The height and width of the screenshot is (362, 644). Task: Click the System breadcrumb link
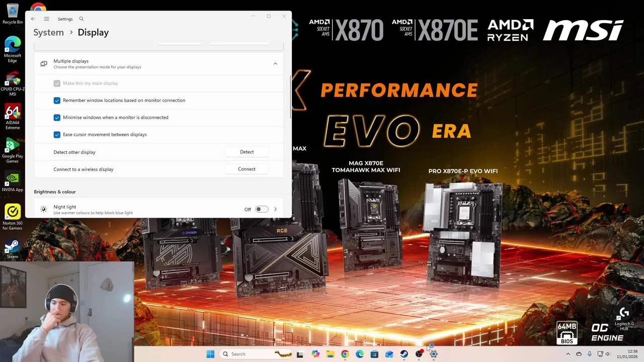point(48,32)
